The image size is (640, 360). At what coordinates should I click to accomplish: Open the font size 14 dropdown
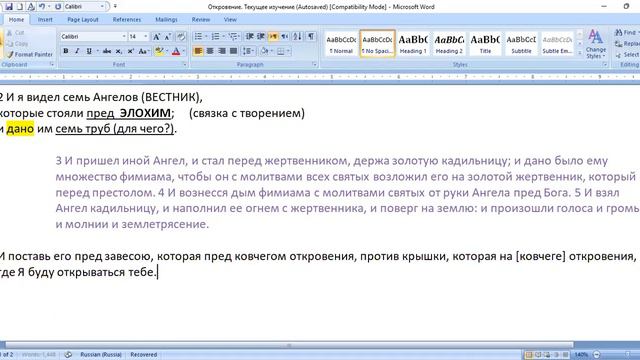[146, 37]
